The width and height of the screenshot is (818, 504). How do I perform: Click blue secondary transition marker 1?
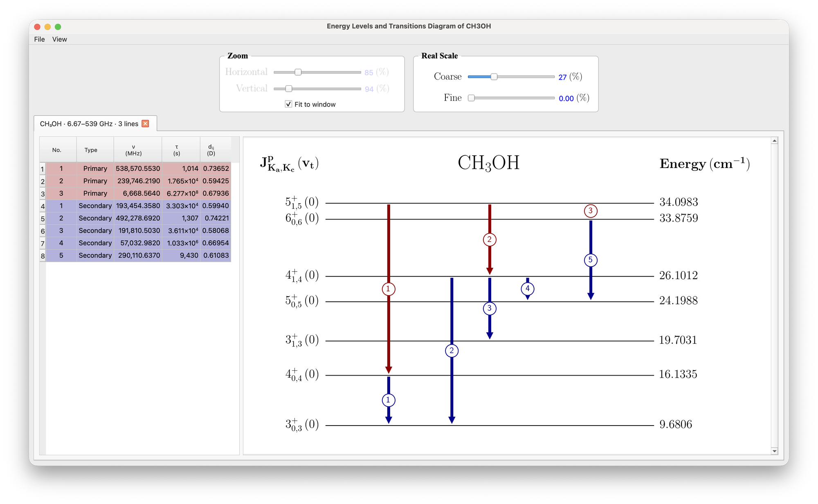point(388,400)
